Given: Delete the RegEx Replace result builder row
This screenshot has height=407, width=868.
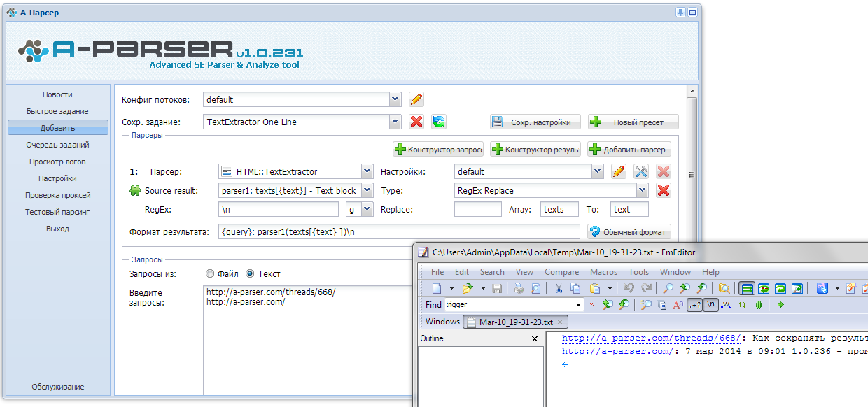Looking at the screenshot, I should tap(664, 190).
